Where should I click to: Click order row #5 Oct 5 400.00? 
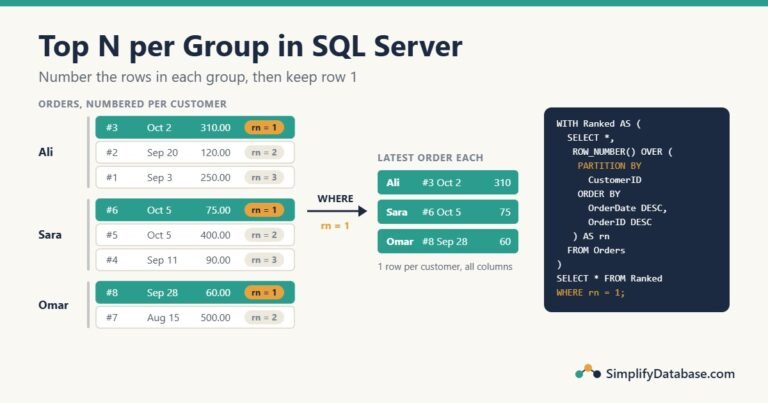(195, 235)
